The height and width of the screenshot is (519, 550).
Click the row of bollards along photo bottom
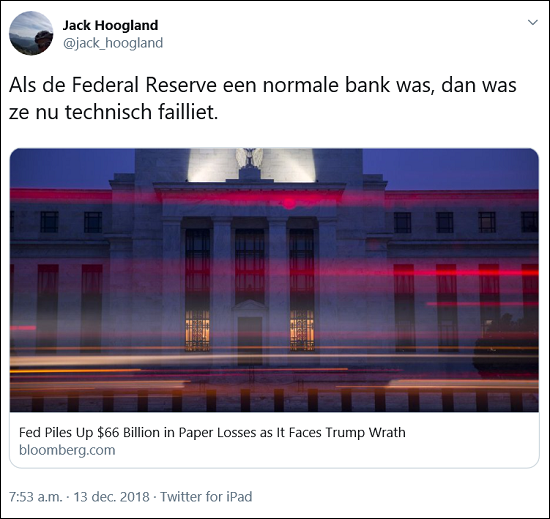point(274,400)
